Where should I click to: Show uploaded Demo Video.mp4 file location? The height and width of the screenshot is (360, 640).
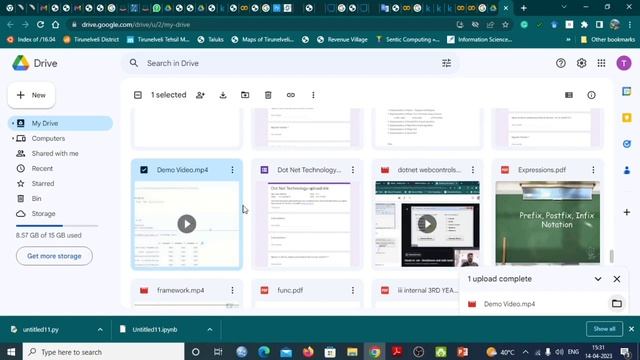617,304
